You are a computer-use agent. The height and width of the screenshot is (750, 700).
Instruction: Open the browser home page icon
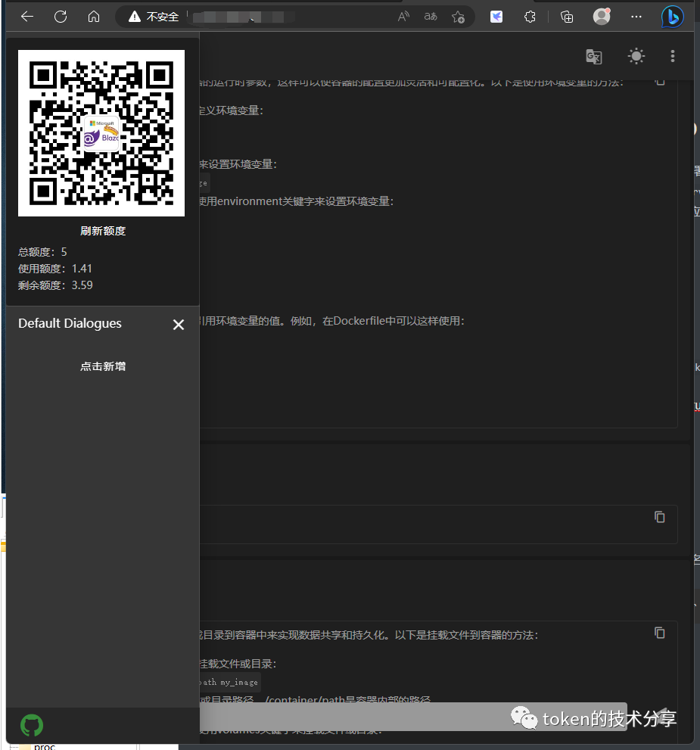click(94, 17)
